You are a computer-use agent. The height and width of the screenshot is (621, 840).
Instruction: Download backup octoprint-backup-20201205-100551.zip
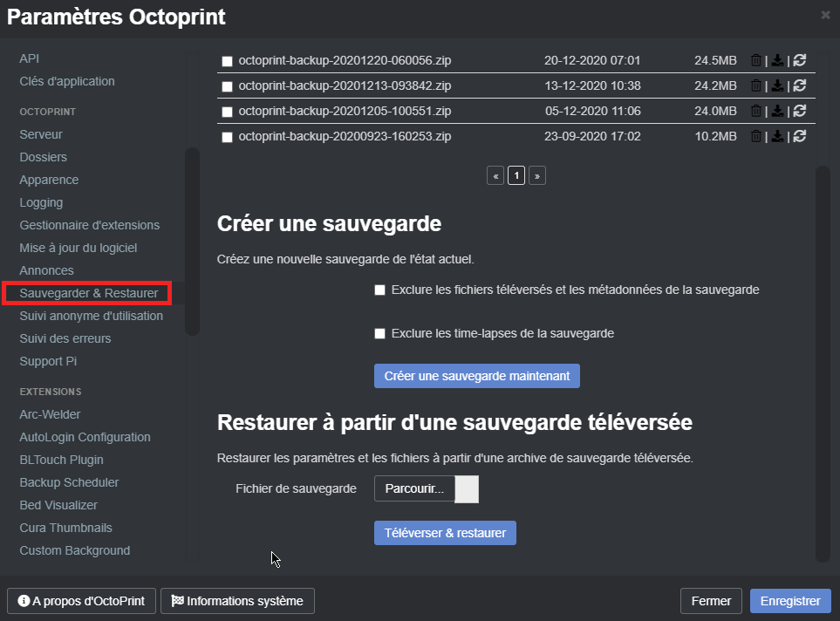click(x=777, y=111)
